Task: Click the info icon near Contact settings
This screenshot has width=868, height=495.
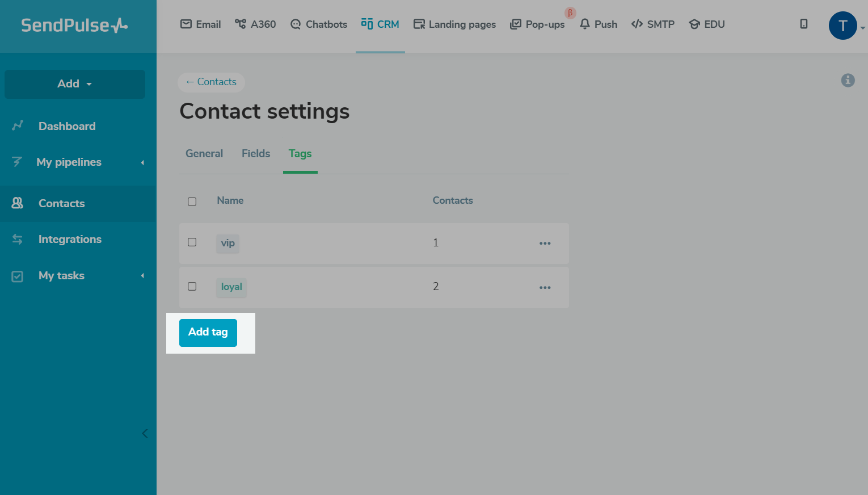Action: (848, 81)
